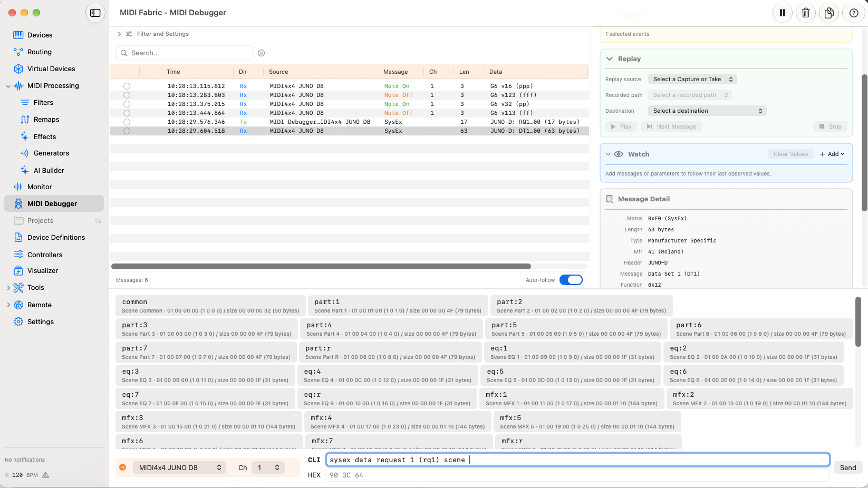
Task: Click the part:1 scene suggestion
Action: coord(398,306)
